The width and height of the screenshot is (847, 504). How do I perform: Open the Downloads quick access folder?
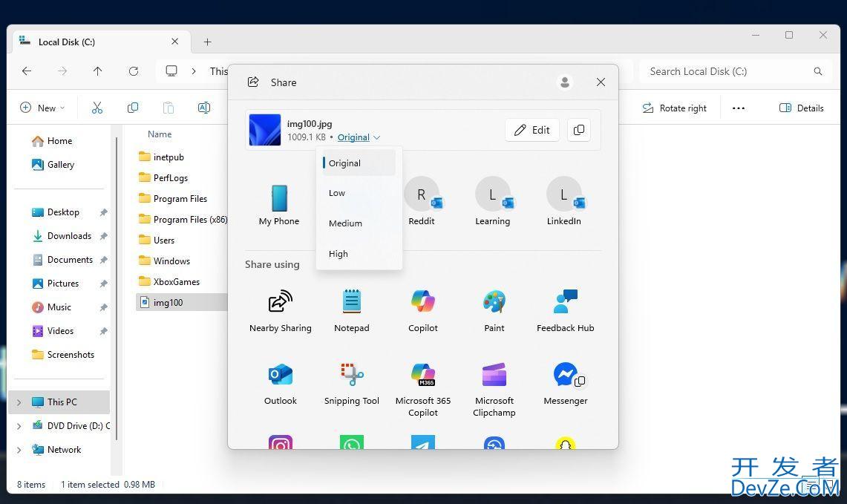pyautogui.click(x=62, y=236)
